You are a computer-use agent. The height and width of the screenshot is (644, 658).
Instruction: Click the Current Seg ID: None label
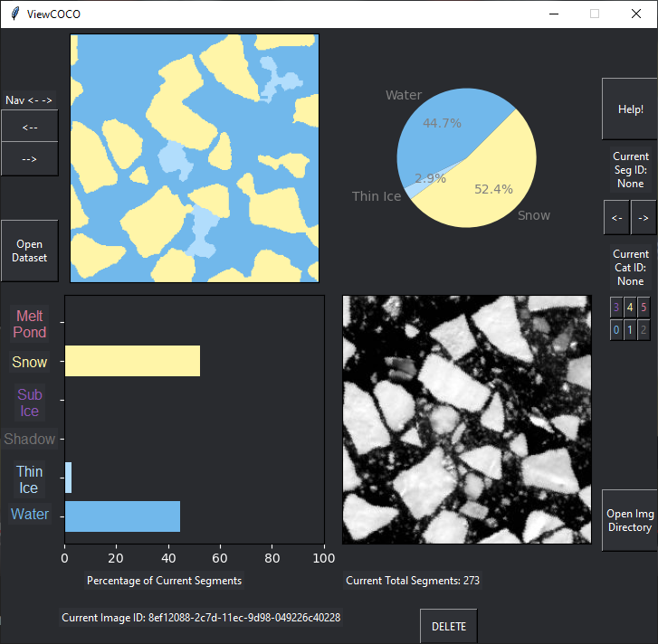tap(630, 170)
